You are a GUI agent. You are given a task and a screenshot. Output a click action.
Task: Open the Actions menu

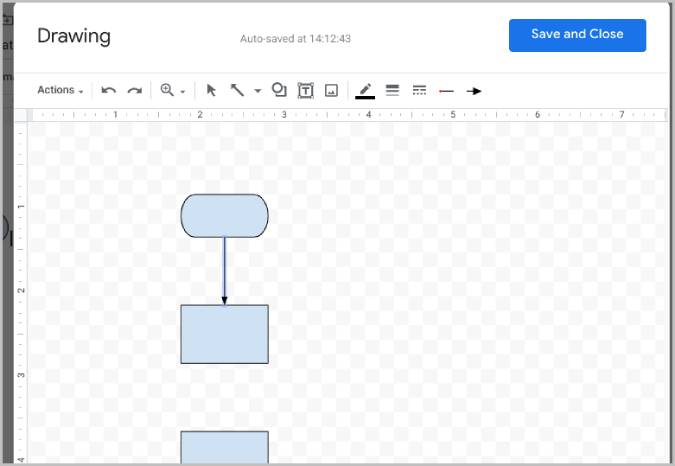pos(60,90)
